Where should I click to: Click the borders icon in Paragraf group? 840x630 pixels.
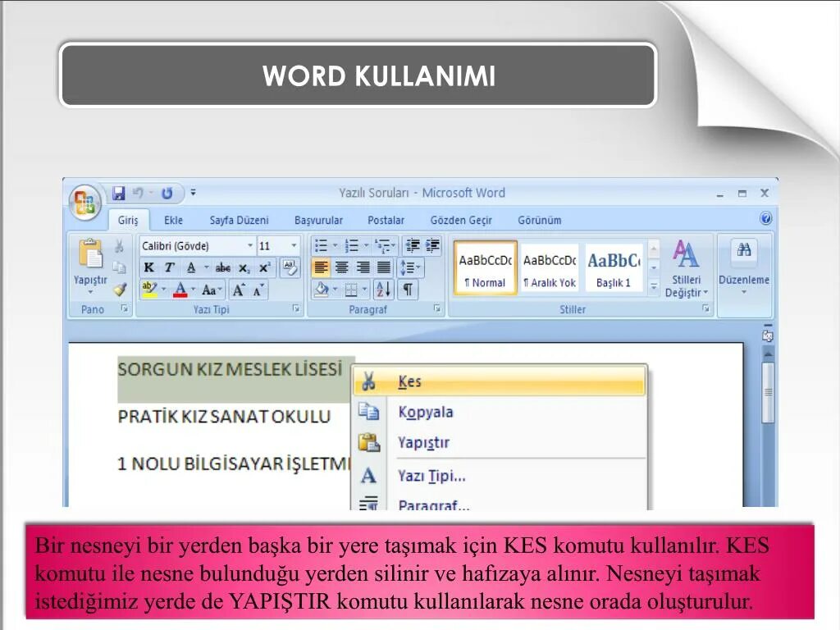[351, 290]
